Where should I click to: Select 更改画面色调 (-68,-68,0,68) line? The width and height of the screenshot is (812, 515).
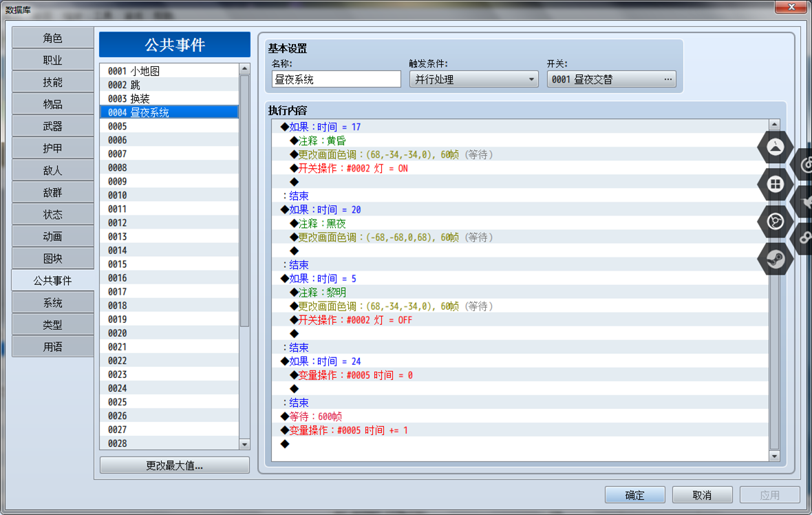click(520, 238)
